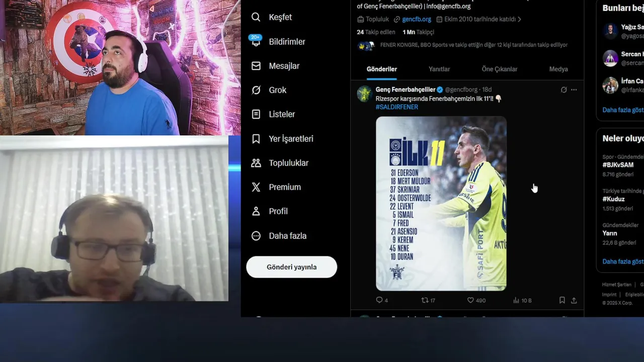Click the Topluluk category label
The width and height of the screenshot is (644, 362).
point(377,19)
